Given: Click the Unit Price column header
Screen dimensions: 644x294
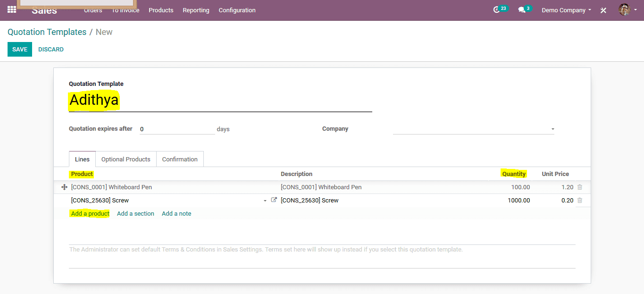Looking at the screenshot, I should point(555,174).
